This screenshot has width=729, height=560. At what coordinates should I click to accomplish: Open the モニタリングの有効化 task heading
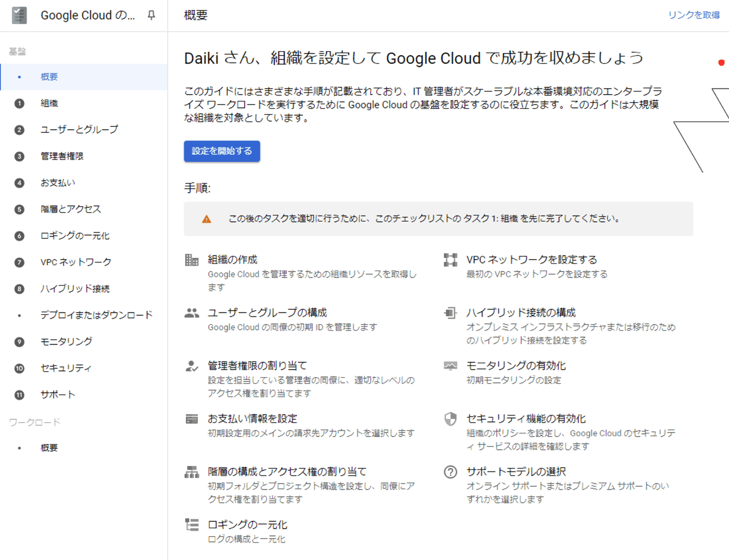(x=516, y=366)
